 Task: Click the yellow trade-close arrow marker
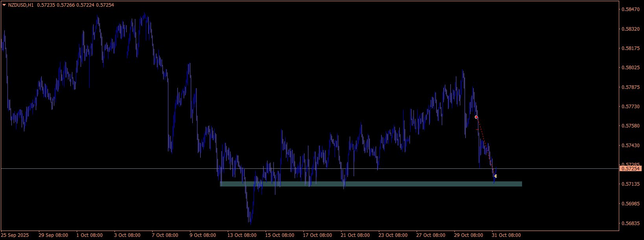tap(495, 176)
